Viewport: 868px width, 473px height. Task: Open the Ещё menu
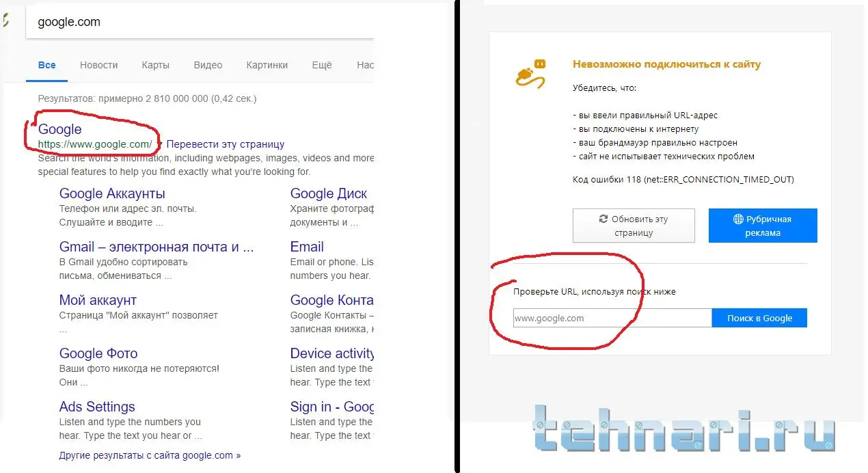coord(322,65)
